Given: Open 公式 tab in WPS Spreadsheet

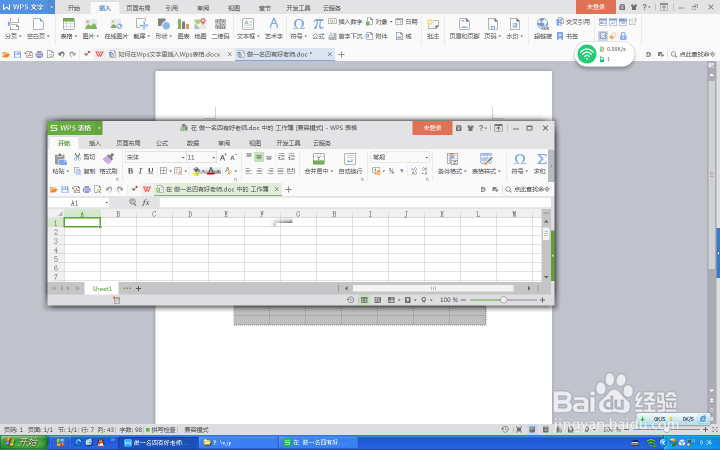Looking at the screenshot, I should click(162, 143).
